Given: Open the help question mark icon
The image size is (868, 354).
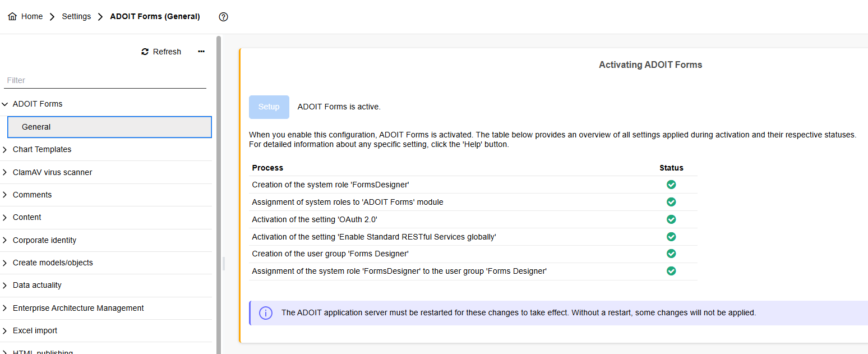Looking at the screenshot, I should [223, 17].
